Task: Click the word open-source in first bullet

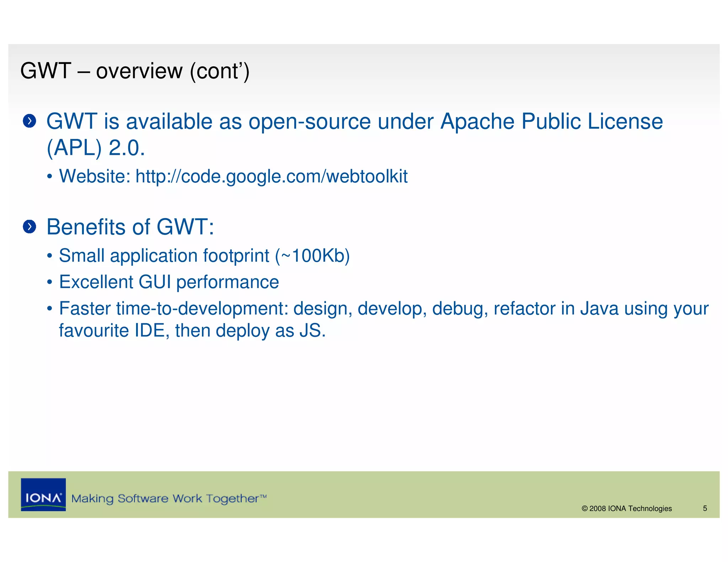Action: (309, 121)
